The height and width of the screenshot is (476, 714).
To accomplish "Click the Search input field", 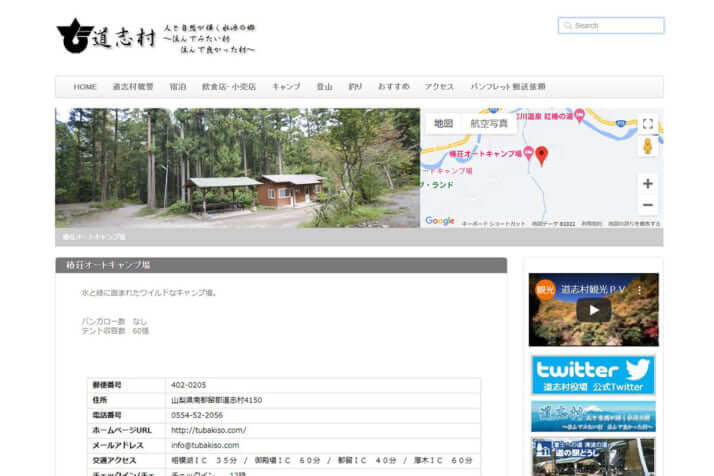I will point(616,25).
